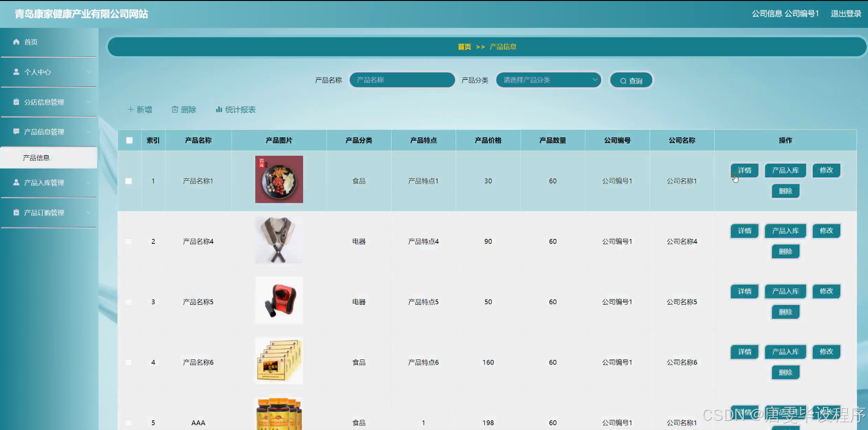
Task: Check the checkbox for row 产品名称6
Action: pos(129,362)
